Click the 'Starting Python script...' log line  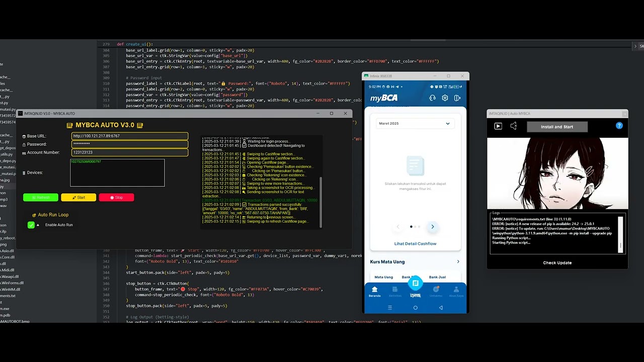511,243
